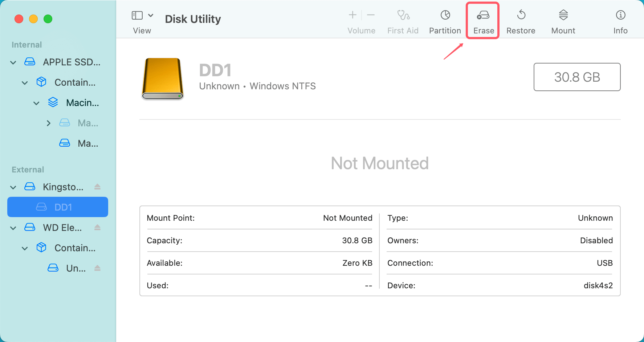Expand the collapsed Macintosh HD snapshot entry
This screenshot has height=342, width=644.
tap(49, 123)
